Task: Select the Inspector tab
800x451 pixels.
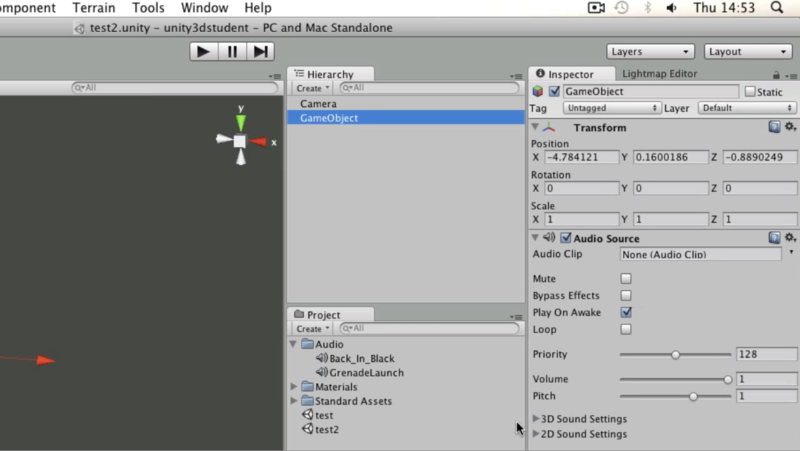Action: (x=571, y=74)
